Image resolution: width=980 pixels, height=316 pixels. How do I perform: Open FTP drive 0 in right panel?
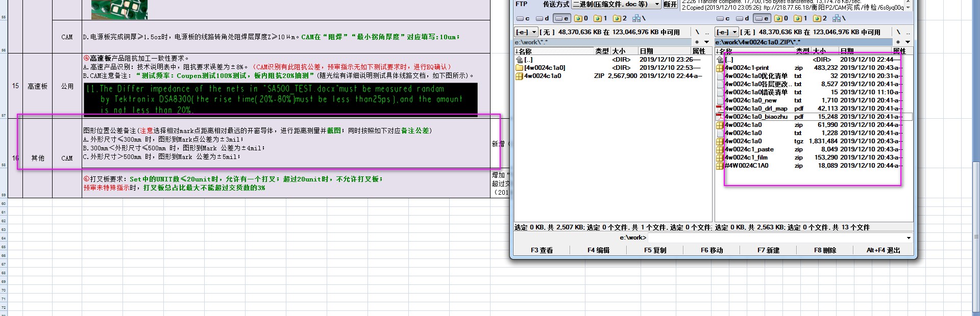pos(781,18)
